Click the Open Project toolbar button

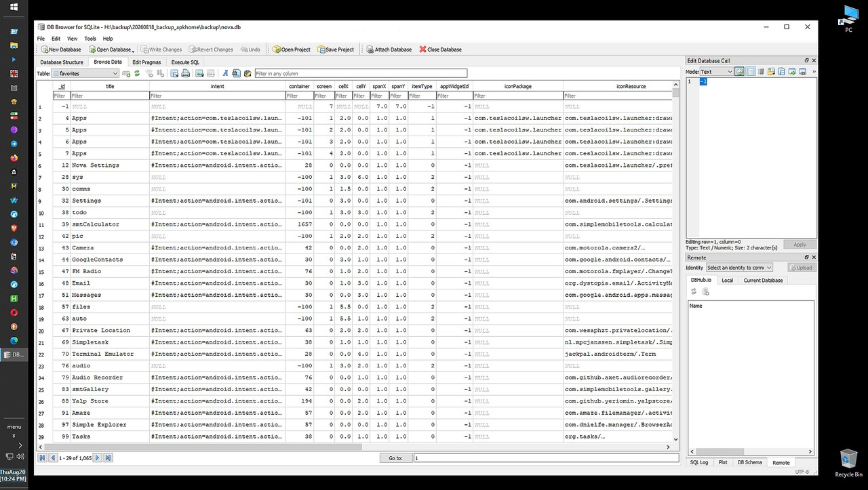click(x=292, y=49)
